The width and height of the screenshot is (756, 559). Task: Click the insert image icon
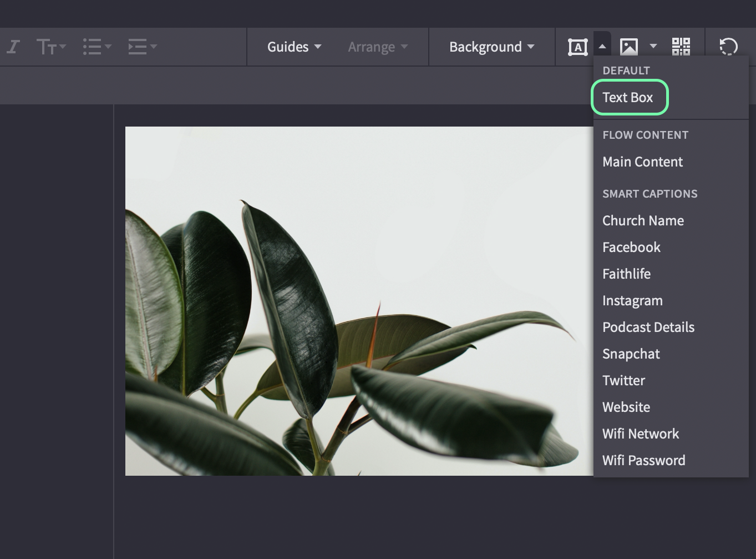coord(629,47)
